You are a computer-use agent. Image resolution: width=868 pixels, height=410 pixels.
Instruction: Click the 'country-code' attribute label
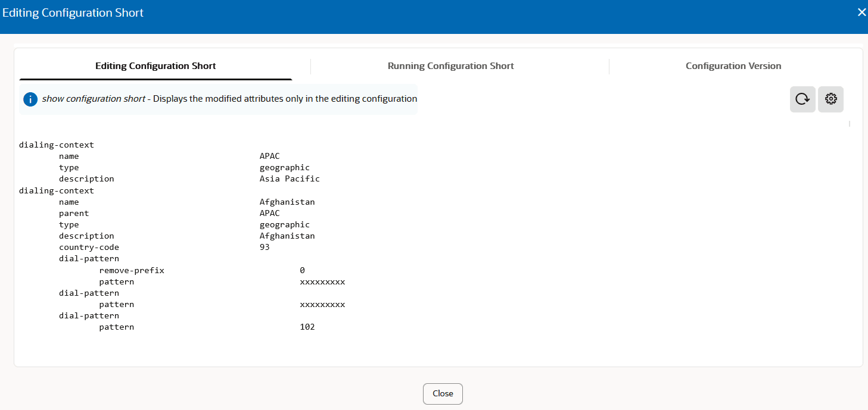click(x=89, y=247)
